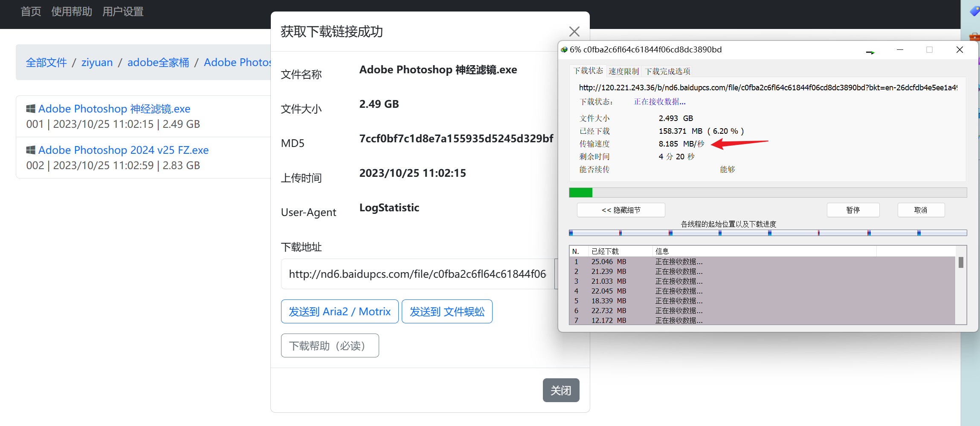Switch to the 速度限制 tab

tap(624, 71)
